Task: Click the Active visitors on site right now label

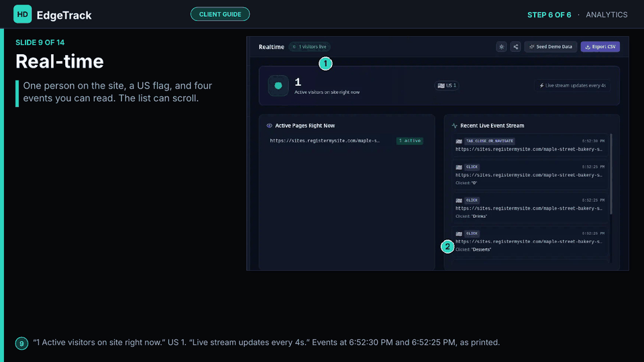Action: pyautogui.click(x=327, y=93)
